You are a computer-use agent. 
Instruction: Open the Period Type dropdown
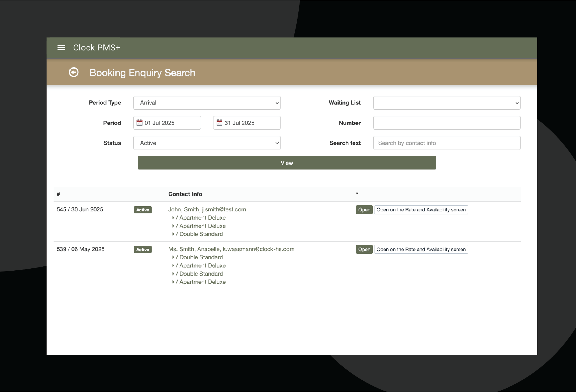pos(207,103)
